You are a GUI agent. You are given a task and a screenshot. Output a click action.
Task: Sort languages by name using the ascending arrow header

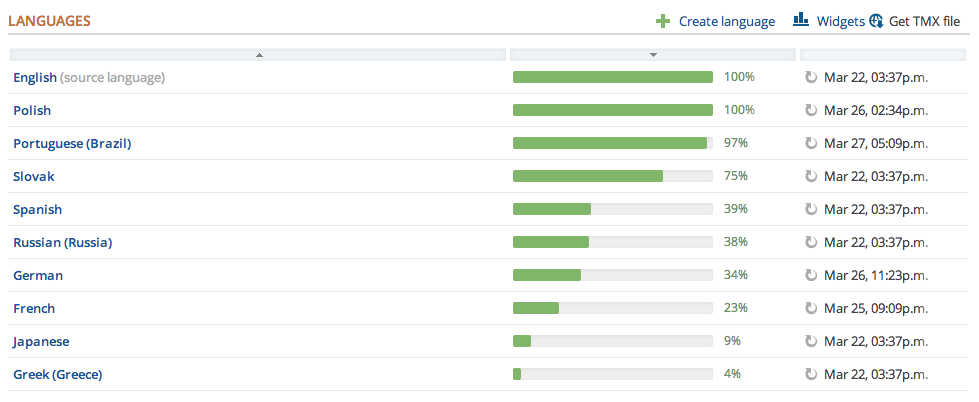click(259, 55)
